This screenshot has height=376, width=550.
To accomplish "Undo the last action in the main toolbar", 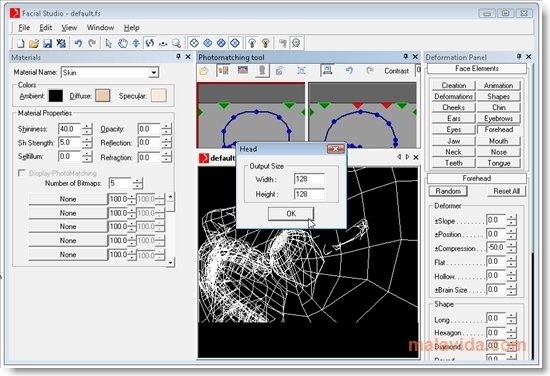I will (x=78, y=43).
